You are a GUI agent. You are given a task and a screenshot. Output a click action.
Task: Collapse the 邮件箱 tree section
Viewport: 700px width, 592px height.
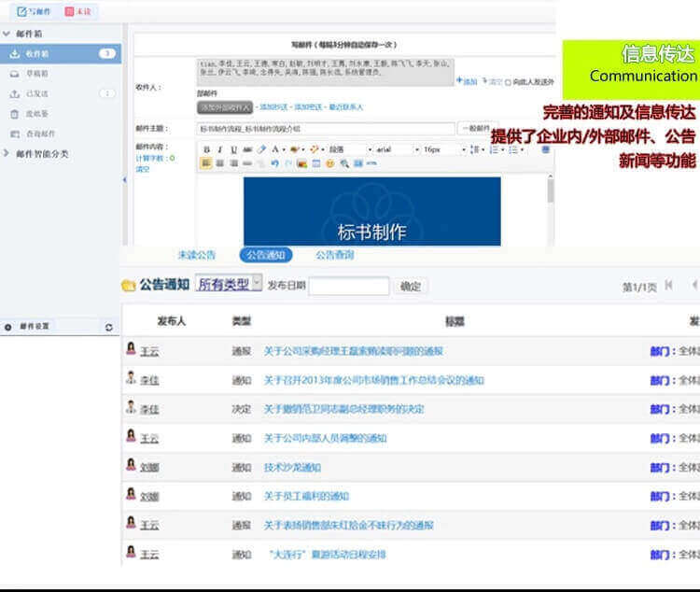click(x=7, y=34)
